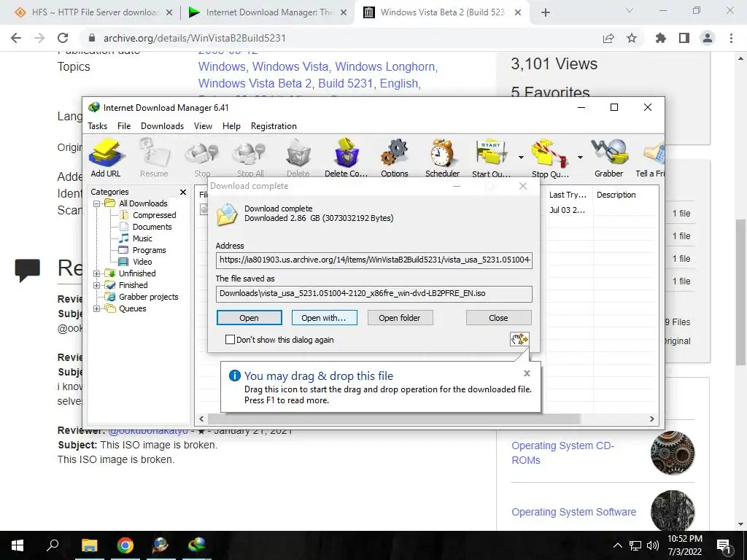Open IDM Options gear icon
This screenshot has height=560, width=747.
click(395, 158)
